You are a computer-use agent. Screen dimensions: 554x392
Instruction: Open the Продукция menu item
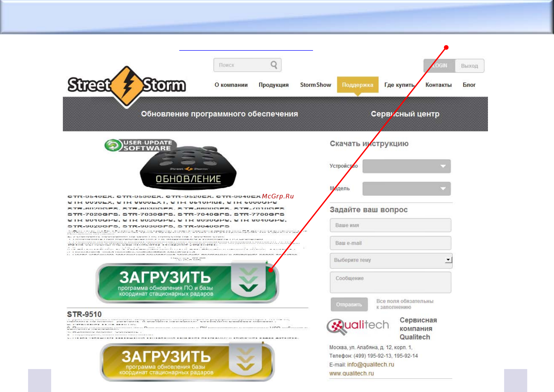point(274,85)
